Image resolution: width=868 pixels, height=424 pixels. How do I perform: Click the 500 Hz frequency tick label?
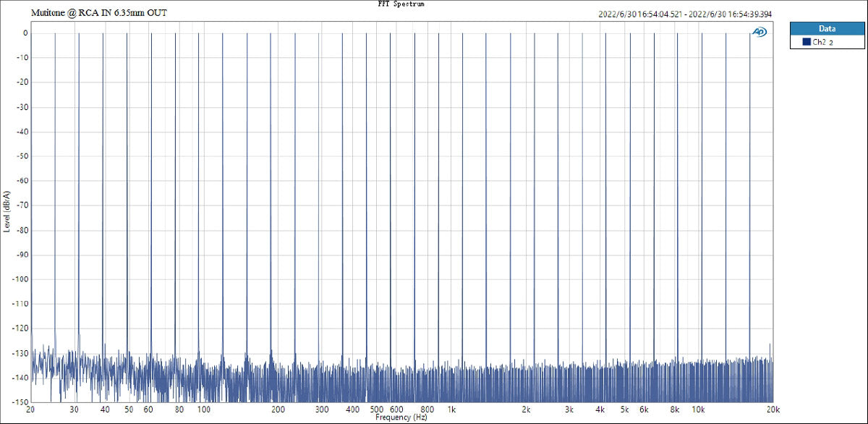coord(377,410)
